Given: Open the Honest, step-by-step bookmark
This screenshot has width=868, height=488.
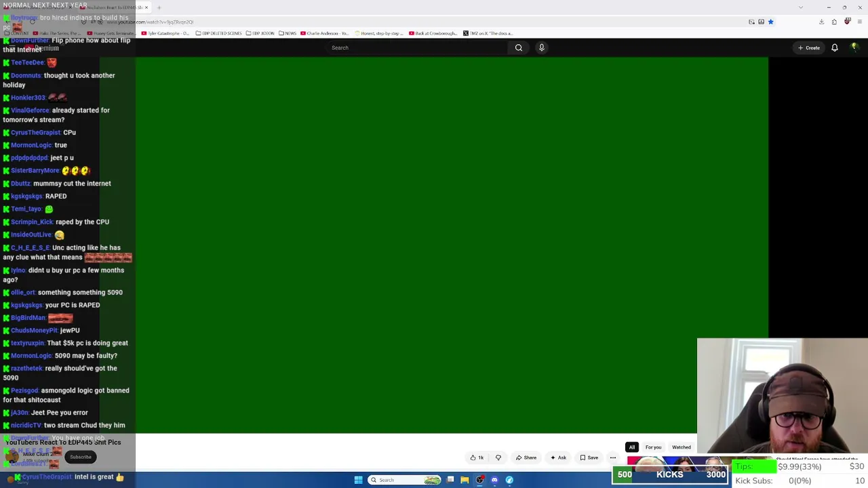Looking at the screenshot, I should click(378, 33).
